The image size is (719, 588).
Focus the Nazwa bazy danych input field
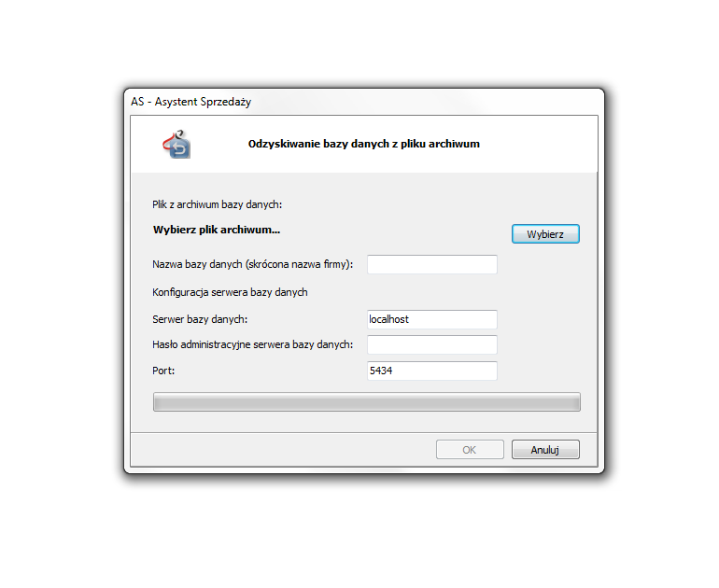click(432, 264)
